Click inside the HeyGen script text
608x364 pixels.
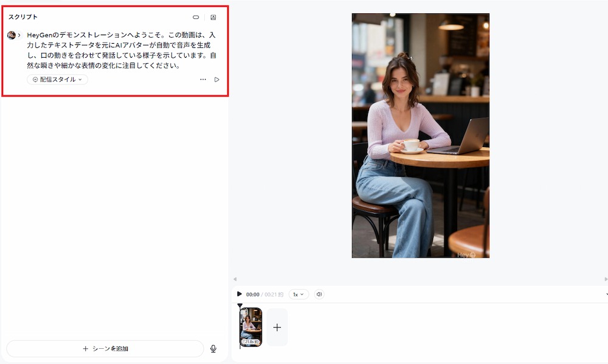(122, 50)
